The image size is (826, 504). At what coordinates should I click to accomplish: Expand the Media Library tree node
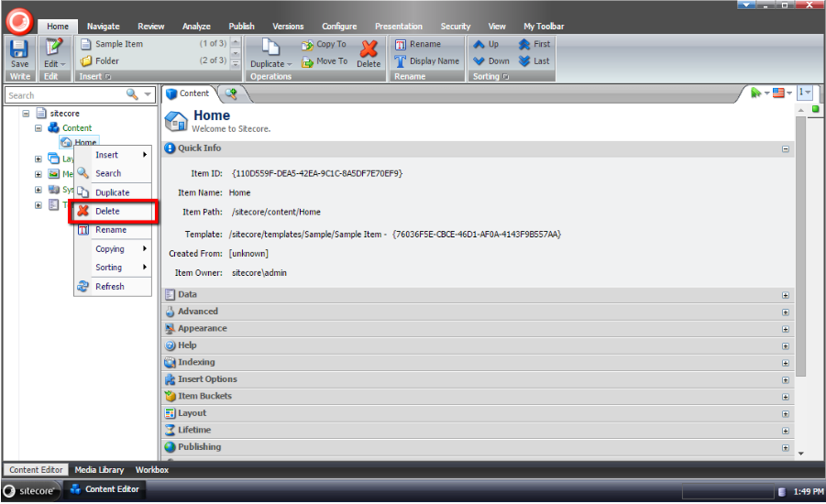pyautogui.click(x=39, y=174)
